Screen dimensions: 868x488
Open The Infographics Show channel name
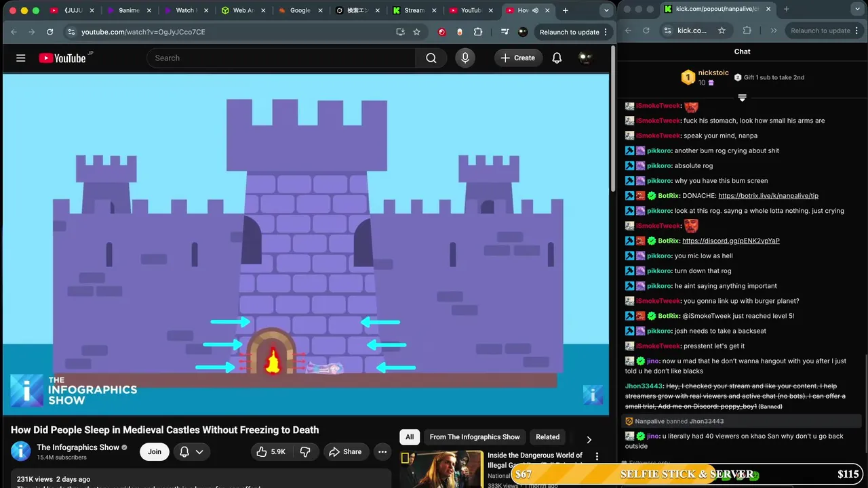pos(78,447)
